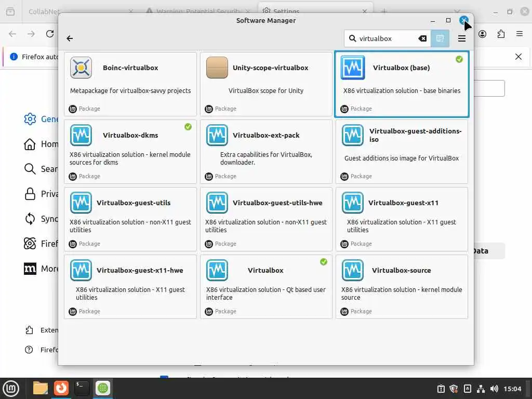Clear the virtualbox search text
Screen dimensions: 532x399
coord(422,38)
